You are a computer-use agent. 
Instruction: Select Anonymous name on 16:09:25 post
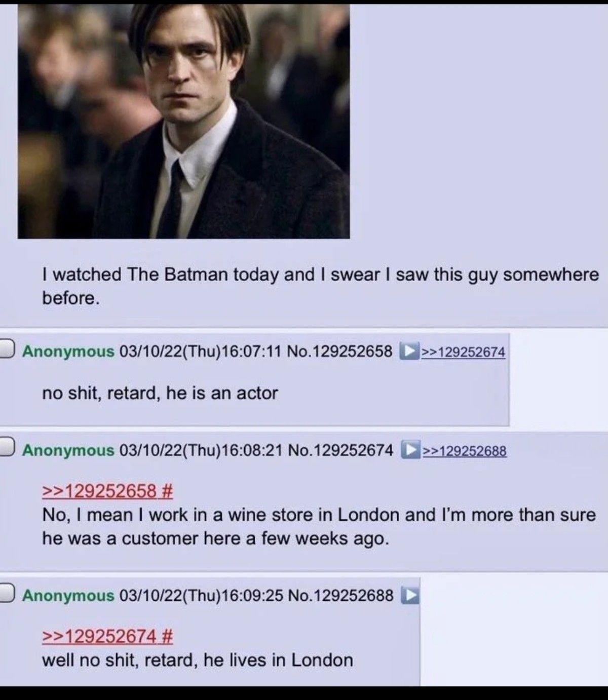68,595
